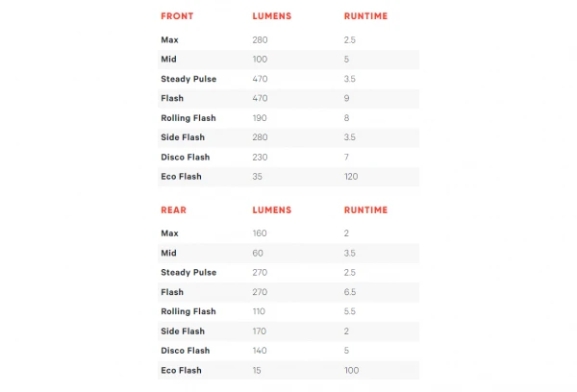
Task: Click the 160 lumens value for rear Max
Action: 260,233
